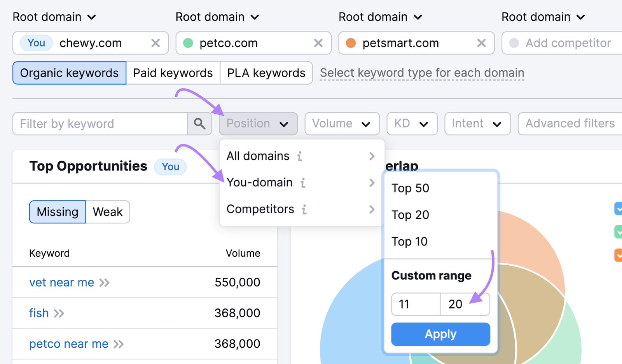Open details via double-arrow icon beside vet near me
Image resolution: width=622 pixels, height=364 pixels.
105,282
